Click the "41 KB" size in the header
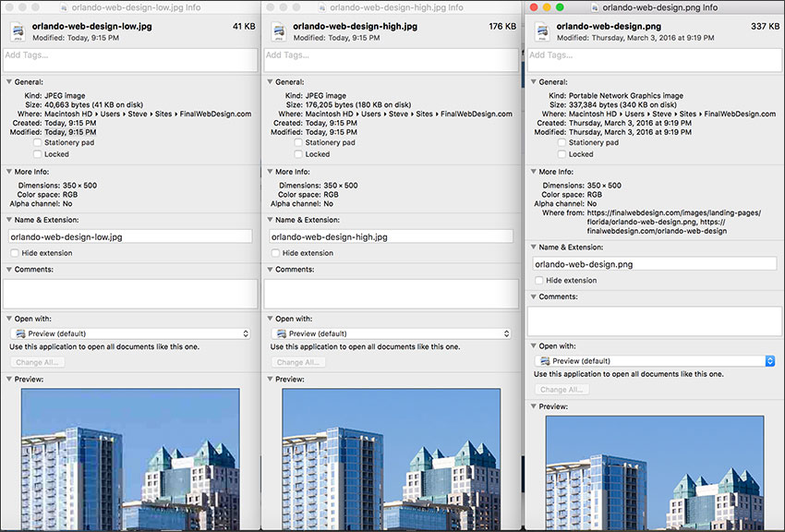The image size is (785, 532). 244,26
